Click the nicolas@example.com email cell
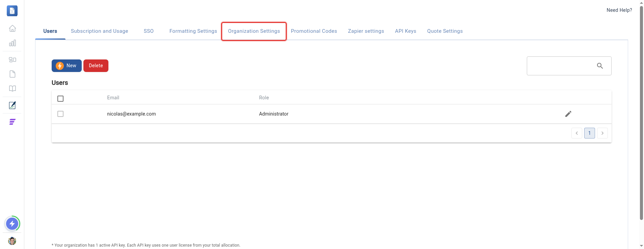 pos(131,114)
